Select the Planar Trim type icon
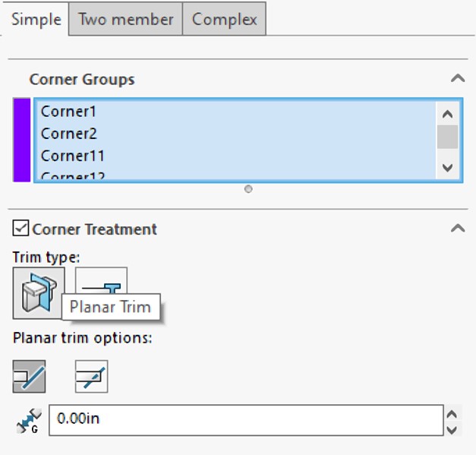 coord(39,292)
